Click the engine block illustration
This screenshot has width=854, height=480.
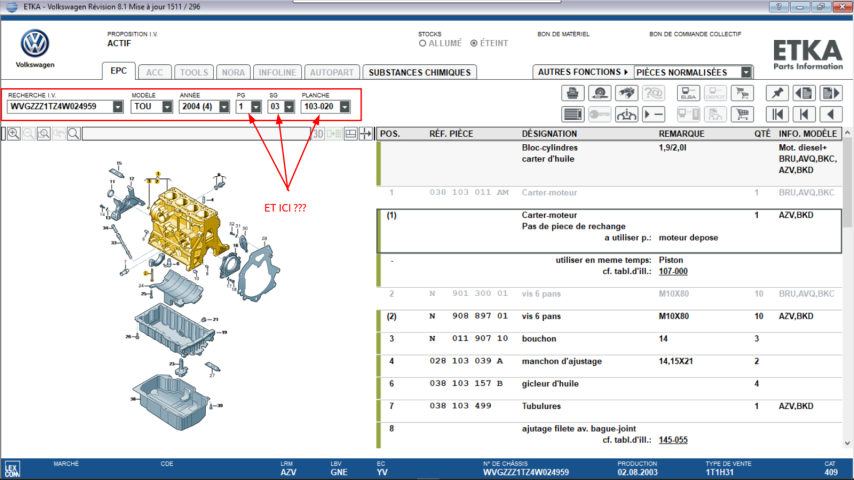(x=186, y=229)
